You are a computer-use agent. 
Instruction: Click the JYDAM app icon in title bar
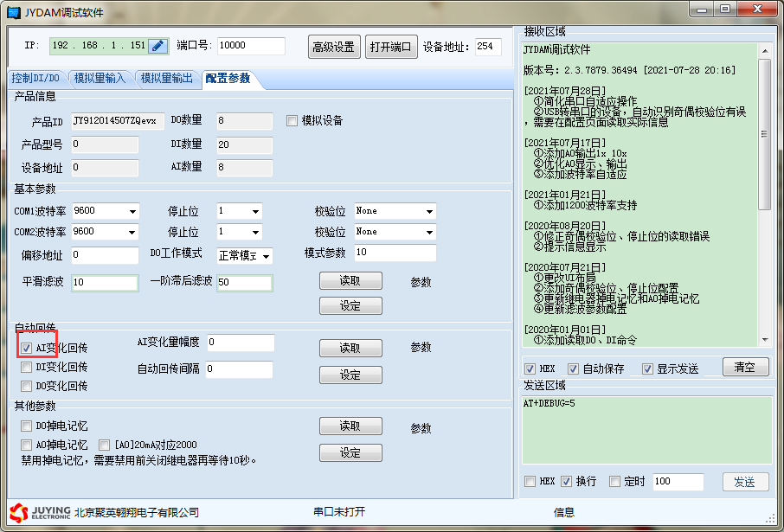click(x=13, y=11)
